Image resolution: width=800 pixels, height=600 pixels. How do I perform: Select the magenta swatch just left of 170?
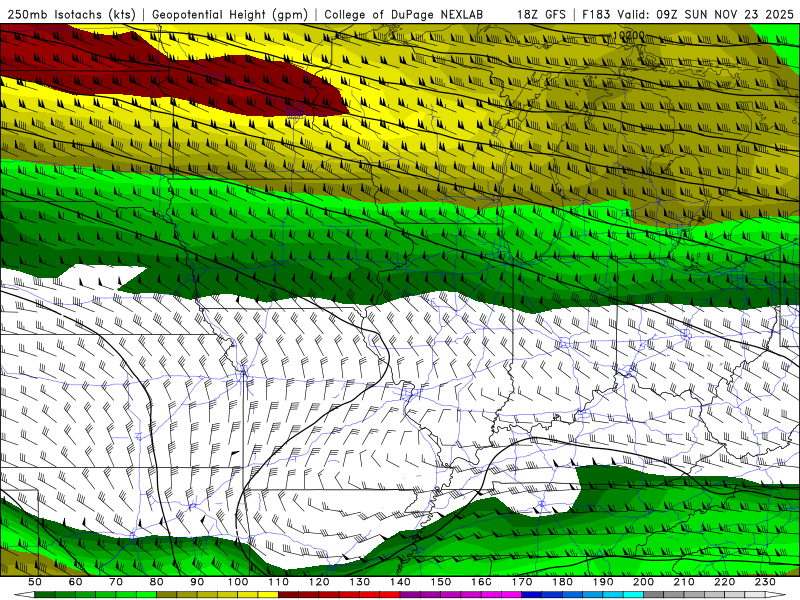tap(511, 595)
